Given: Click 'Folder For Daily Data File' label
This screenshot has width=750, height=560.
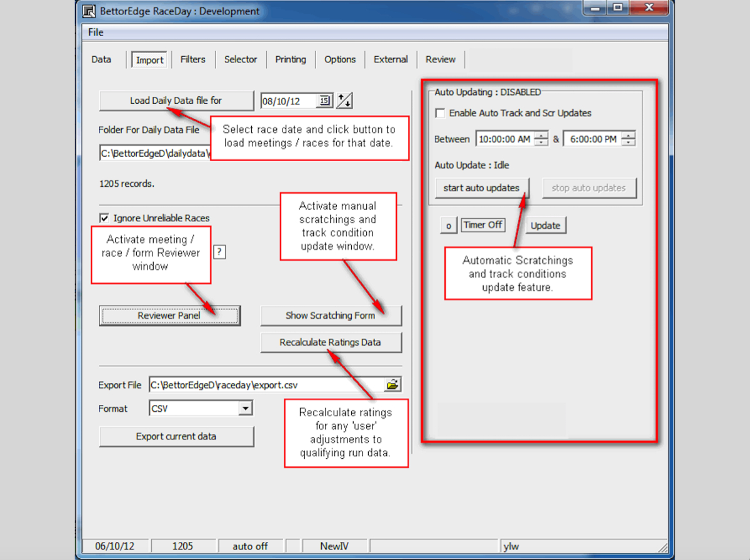Looking at the screenshot, I should pyautogui.click(x=149, y=130).
